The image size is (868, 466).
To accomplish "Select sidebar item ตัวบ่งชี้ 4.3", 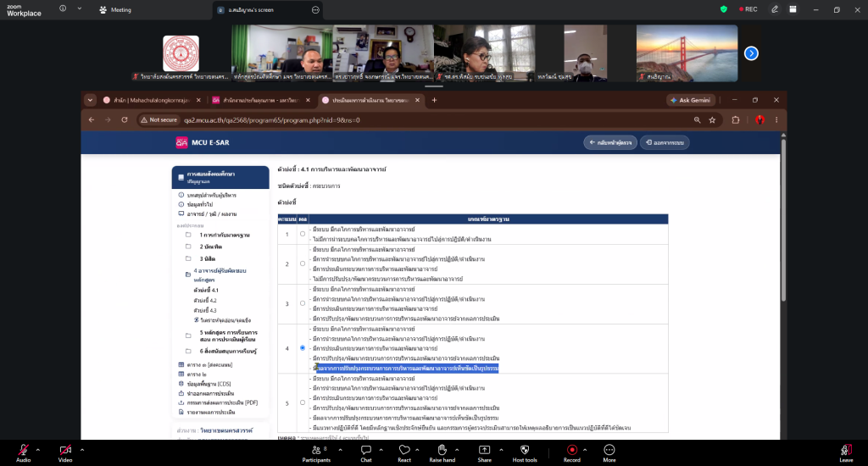I will tap(205, 310).
